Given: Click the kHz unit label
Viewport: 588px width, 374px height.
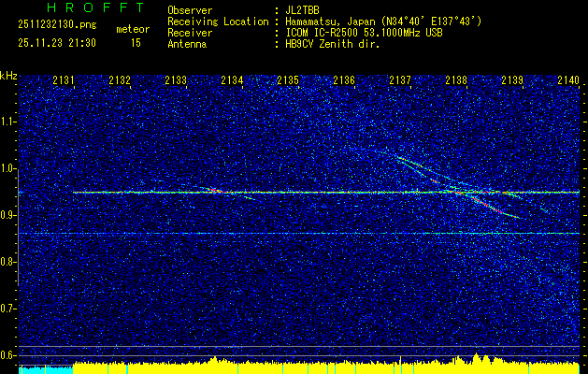Looking at the screenshot, I should click(8, 75).
